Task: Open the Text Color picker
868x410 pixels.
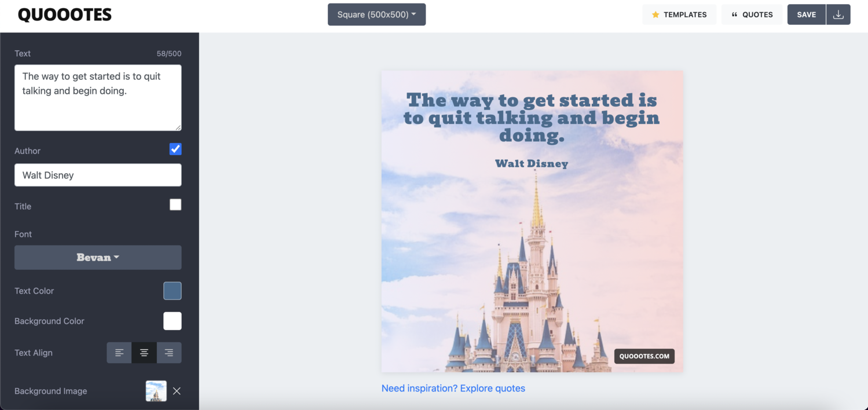Action: (x=172, y=291)
